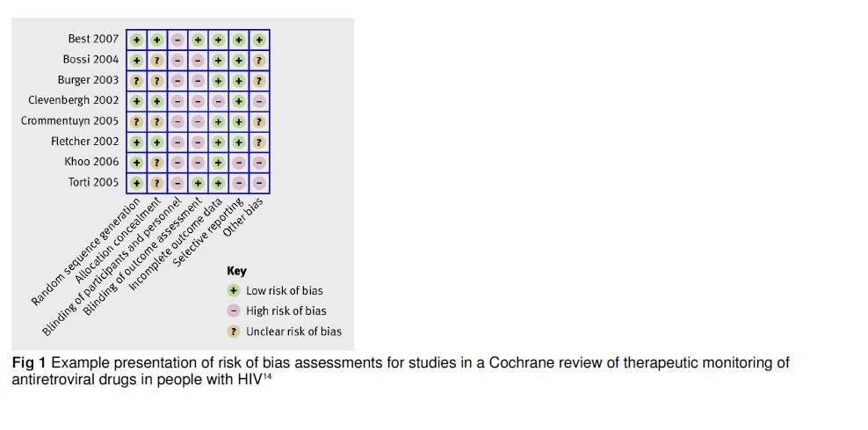
Task: Click Khoo 2006's selective reporting minus icon
Action: coord(239,163)
